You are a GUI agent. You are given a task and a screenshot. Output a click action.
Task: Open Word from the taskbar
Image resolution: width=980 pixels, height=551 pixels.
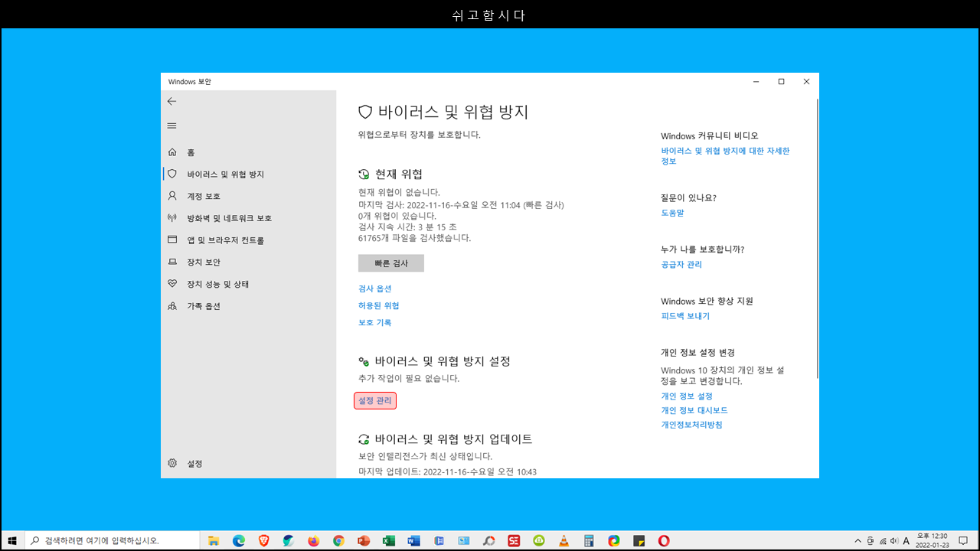pos(414,540)
